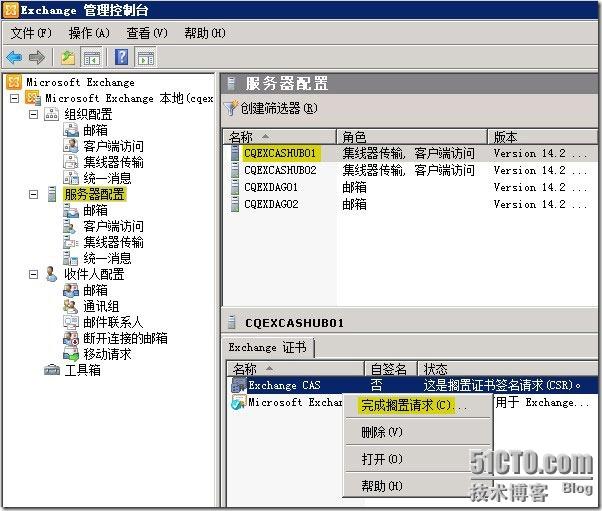The image size is (602, 511).
Task: Click the Show/Hide Console Tree icon
Action: click(x=91, y=57)
